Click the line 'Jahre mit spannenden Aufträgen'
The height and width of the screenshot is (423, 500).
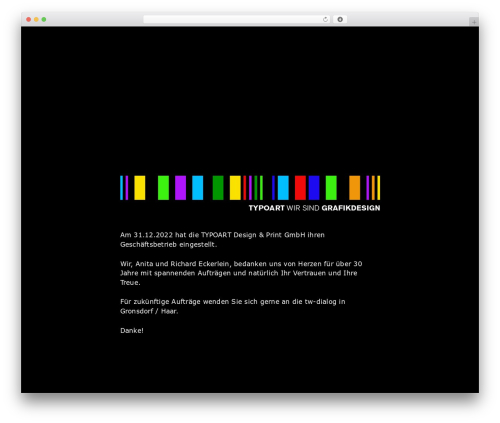(239, 273)
